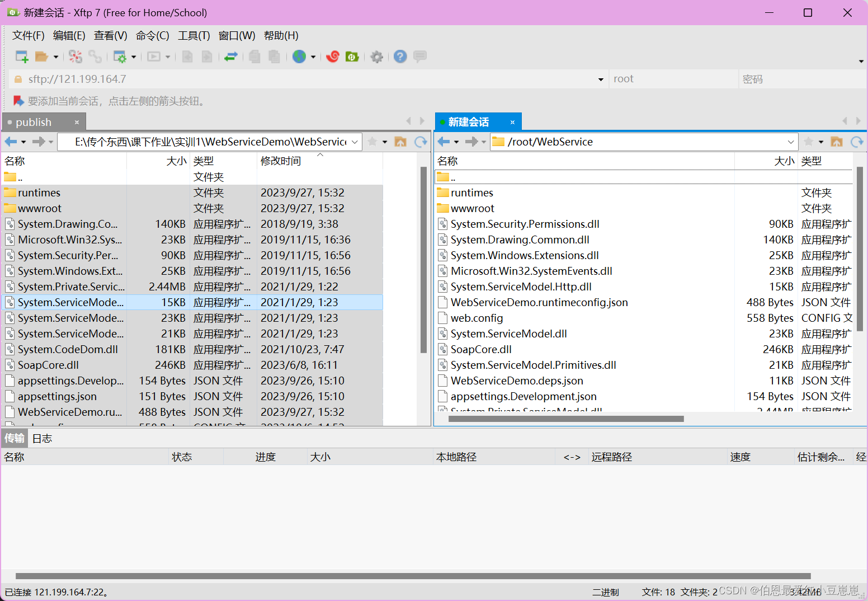Open Help with the question mark icon
The image size is (868, 601).
[x=400, y=57]
